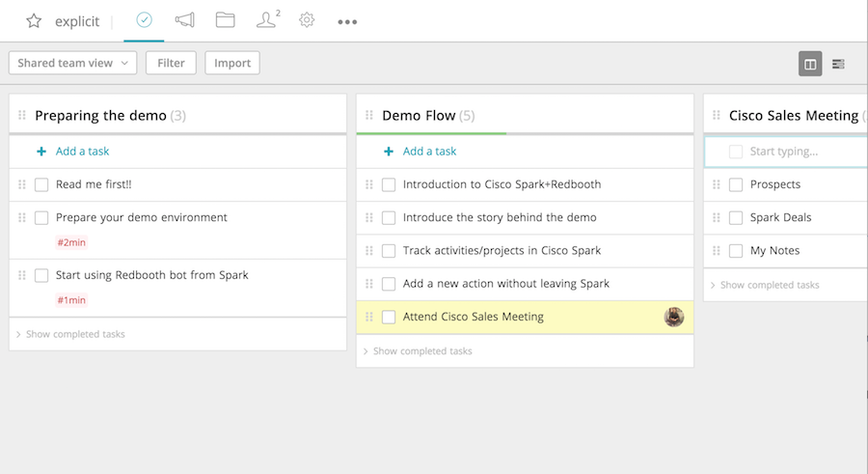
Task: Click drag handle of Prospects task
Action: (x=717, y=184)
